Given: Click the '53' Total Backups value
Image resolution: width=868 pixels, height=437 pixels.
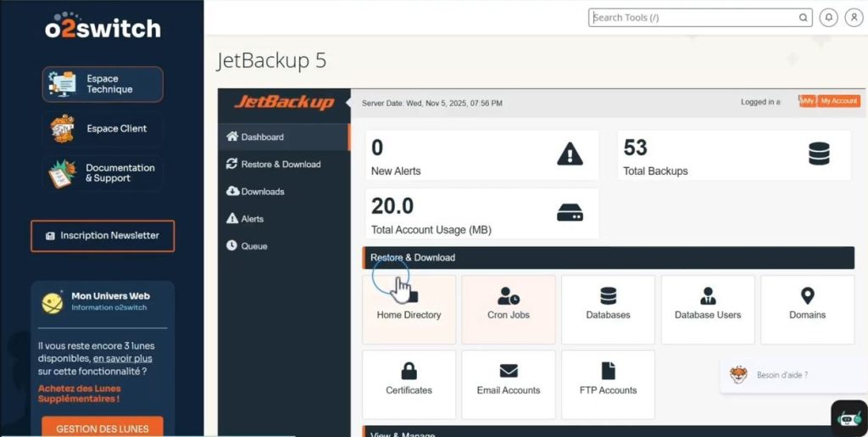Looking at the screenshot, I should pyautogui.click(x=636, y=148).
